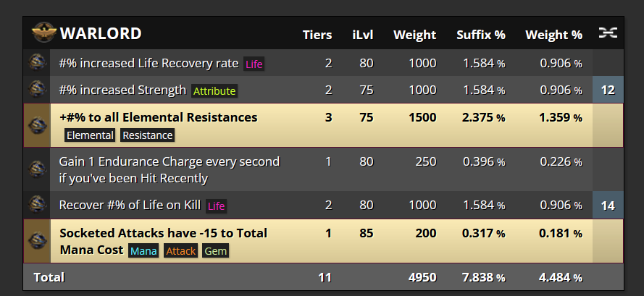
Task: Sort by the Tiers column header
Action: pos(317,35)
